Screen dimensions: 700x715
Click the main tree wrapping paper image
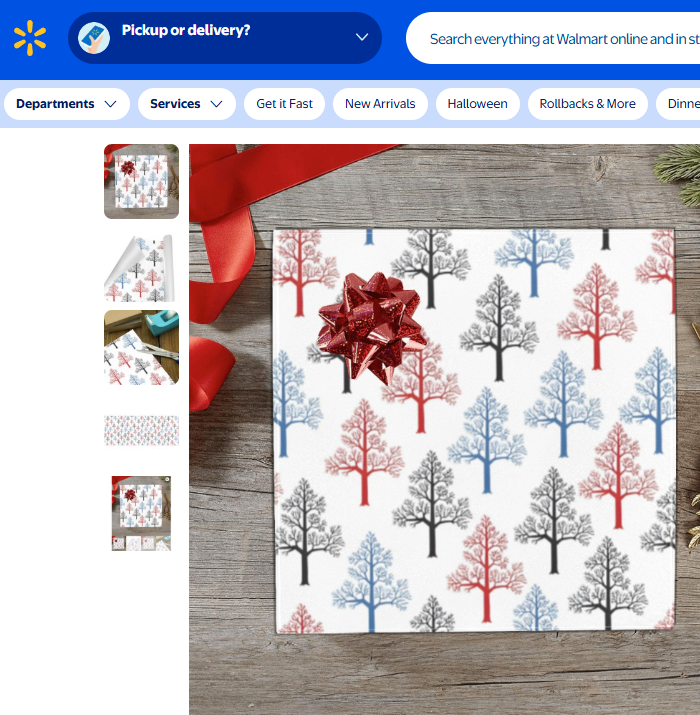[445, 430]
